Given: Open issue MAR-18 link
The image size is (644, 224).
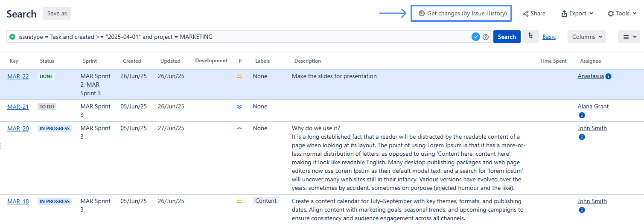Looking at the screenshot, I should 18,201.
